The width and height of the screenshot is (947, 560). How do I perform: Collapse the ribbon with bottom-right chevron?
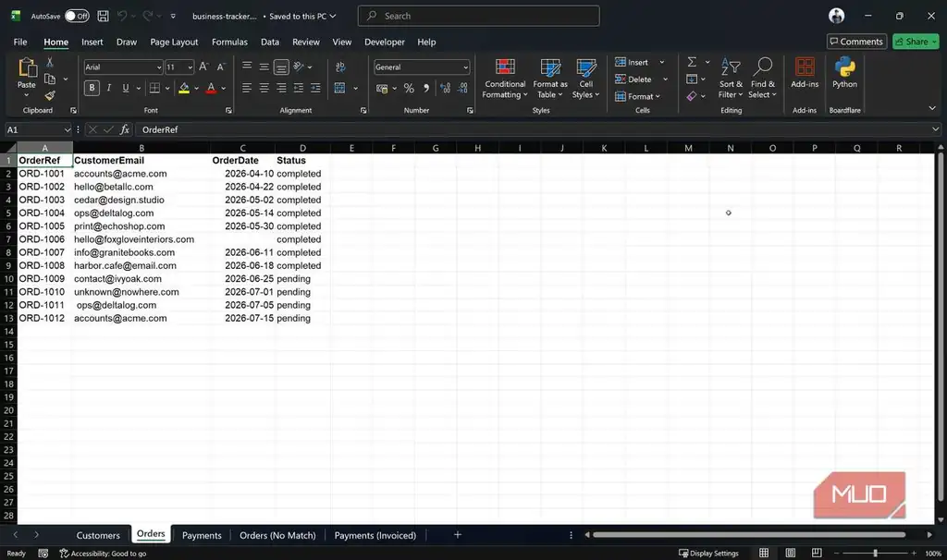pos(932,108)
